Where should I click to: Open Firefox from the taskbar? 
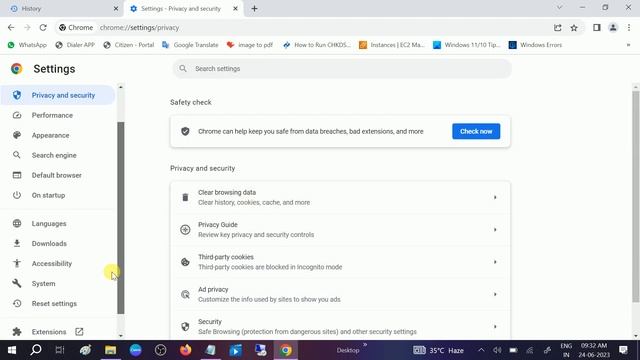[x=186, y=350]
